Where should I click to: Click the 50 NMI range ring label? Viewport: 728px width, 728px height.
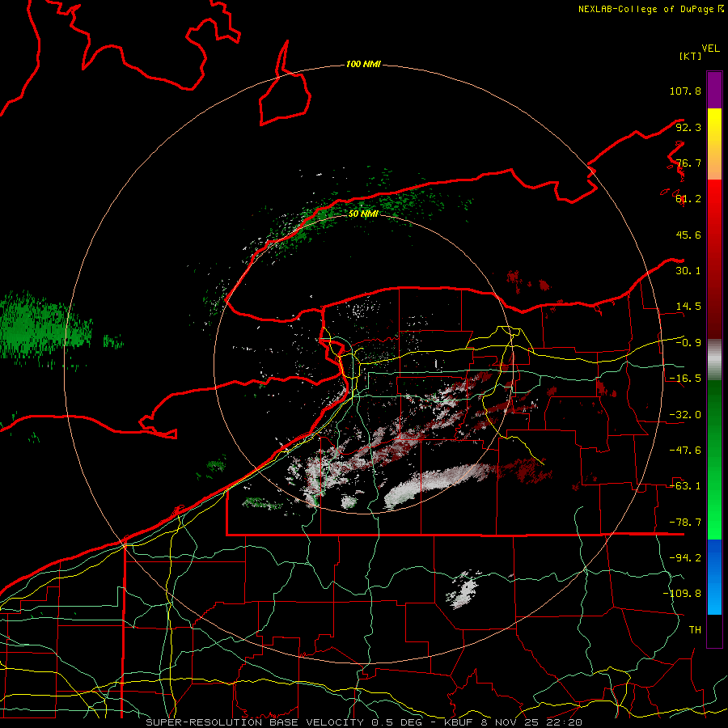[363, 214]
